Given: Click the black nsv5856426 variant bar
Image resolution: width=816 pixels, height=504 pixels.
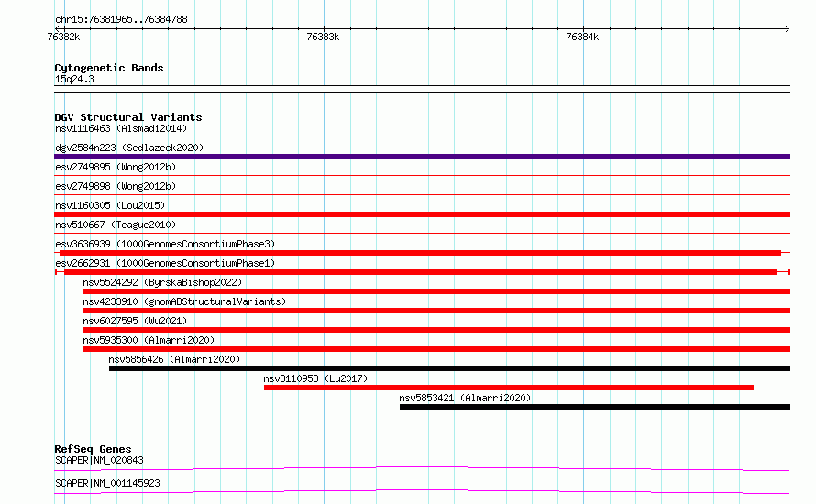Looking at the screenshot, I should [x=449, y=368].
